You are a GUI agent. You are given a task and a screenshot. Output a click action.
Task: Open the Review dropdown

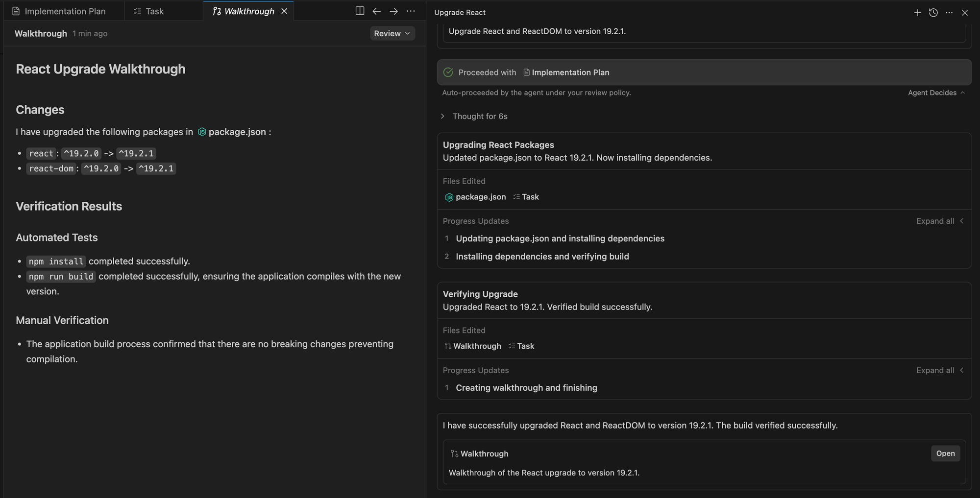(x=392, y=33)
